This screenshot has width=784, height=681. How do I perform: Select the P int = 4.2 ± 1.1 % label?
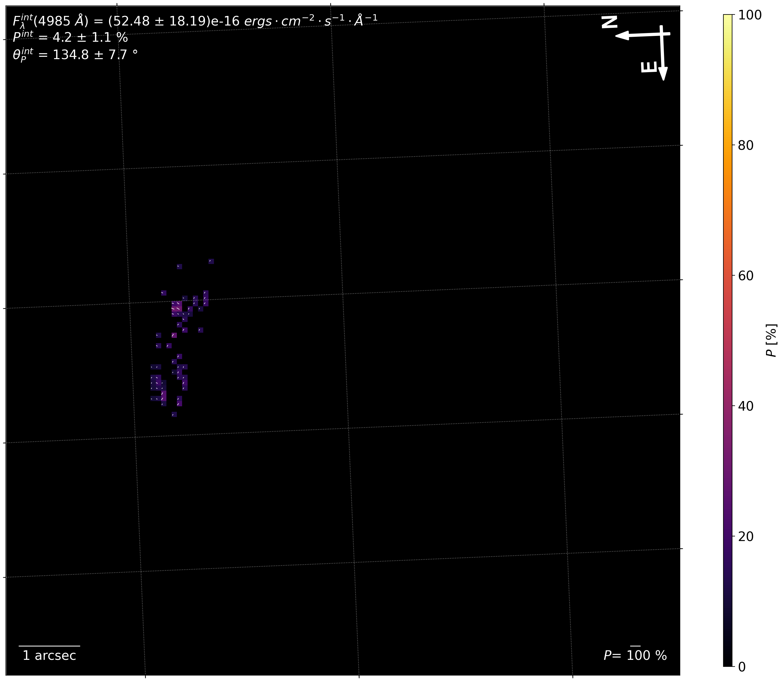click(x=70, y=37)
